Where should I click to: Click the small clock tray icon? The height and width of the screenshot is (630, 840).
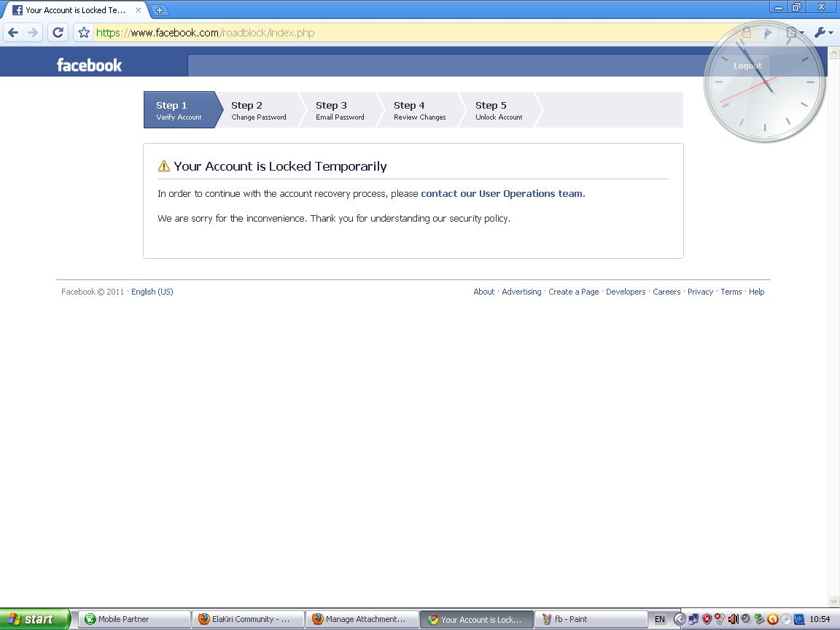point(785,619)
